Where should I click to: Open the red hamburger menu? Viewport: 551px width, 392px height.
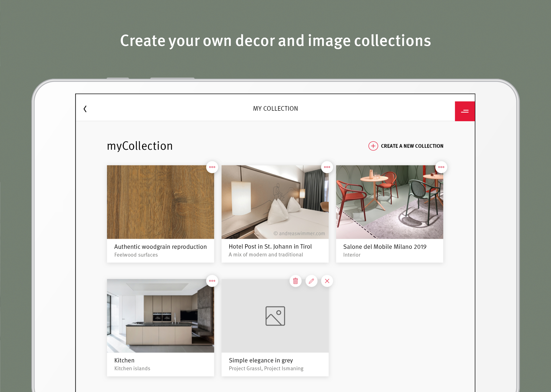465,111
